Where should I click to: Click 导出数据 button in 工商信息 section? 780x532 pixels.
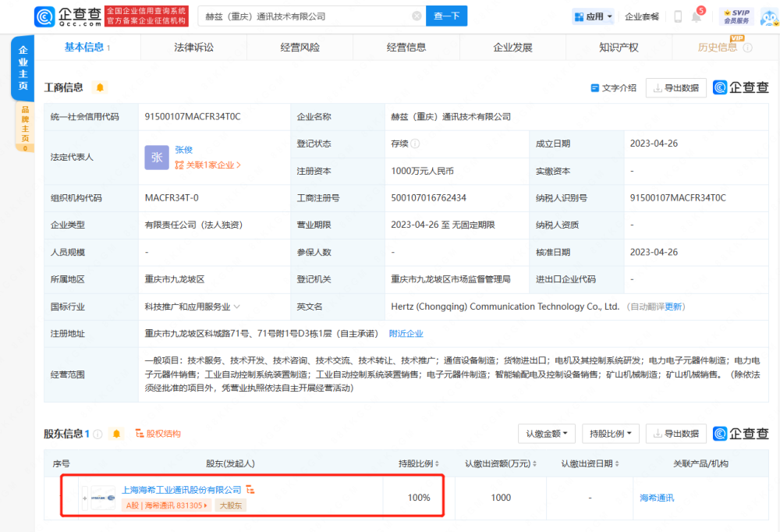coord(676,88)
